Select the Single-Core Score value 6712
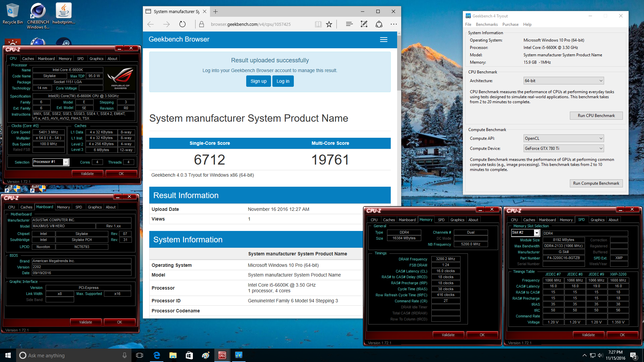The height and width of the screenshot is (362, 644). pos(209,160)
